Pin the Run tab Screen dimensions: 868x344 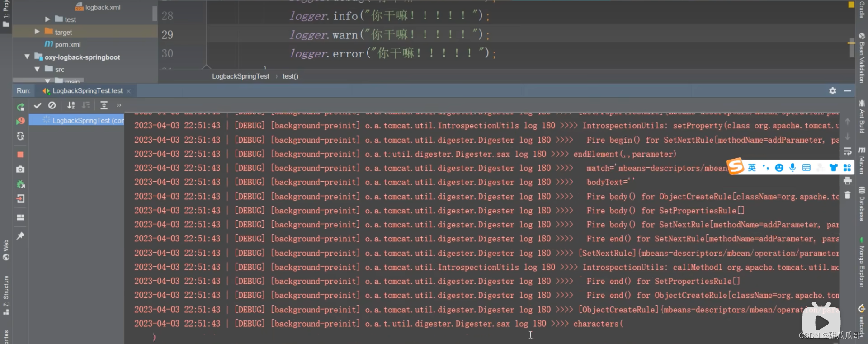(20, 236)
